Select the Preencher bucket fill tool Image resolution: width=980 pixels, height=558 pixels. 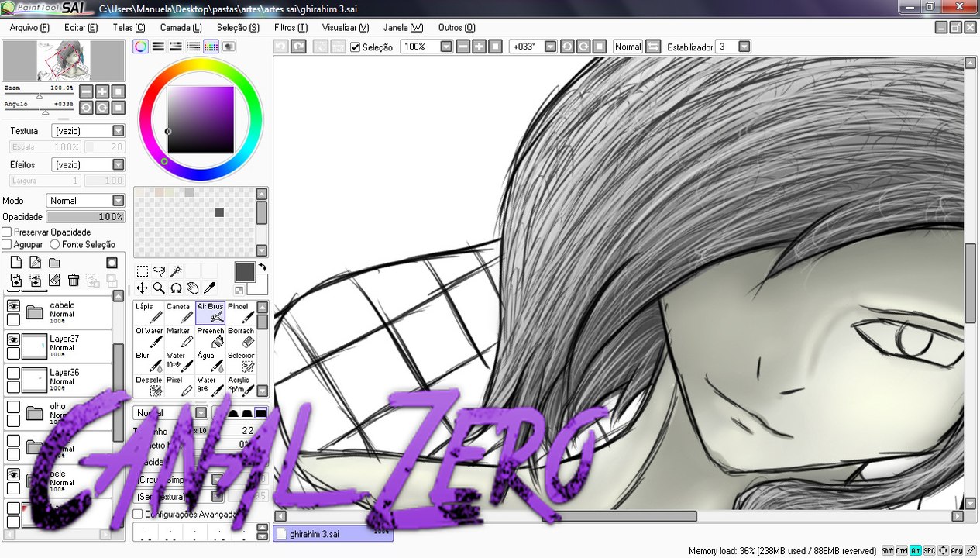click(210, 338)
